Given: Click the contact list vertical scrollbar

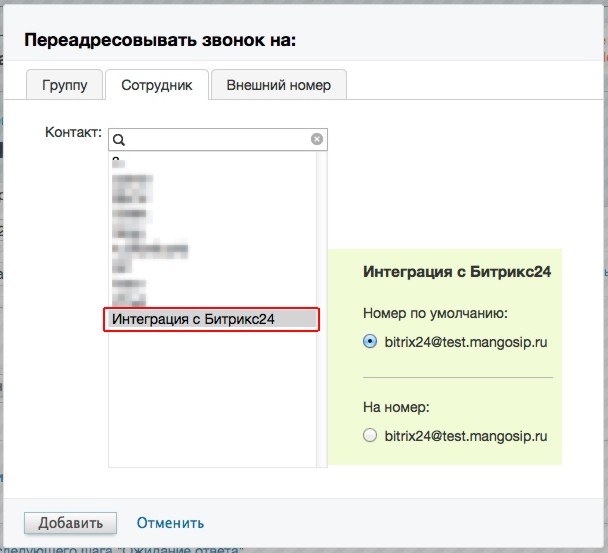Looking at the screenshot, I should pyautogui.click(x=321, y=309).
